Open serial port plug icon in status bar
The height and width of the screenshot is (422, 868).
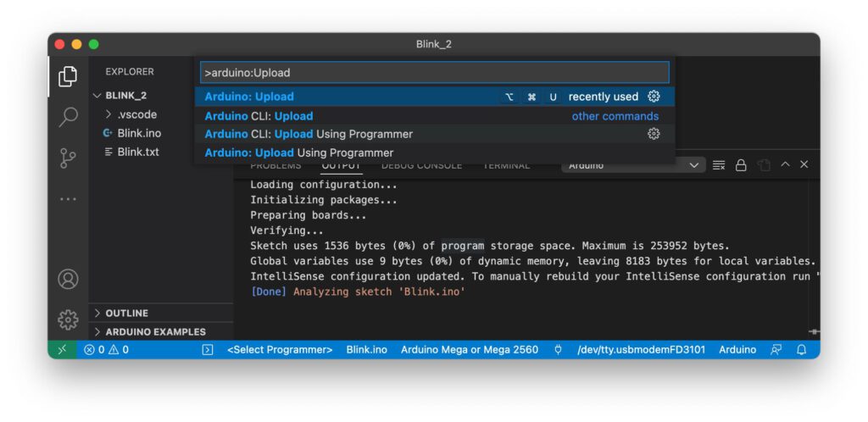coord(558,349)
